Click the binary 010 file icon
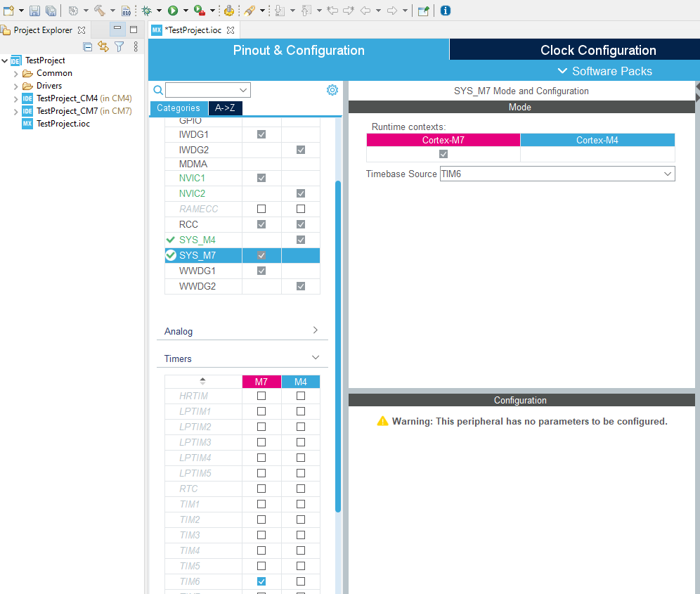700x594 pixels. 127,11
